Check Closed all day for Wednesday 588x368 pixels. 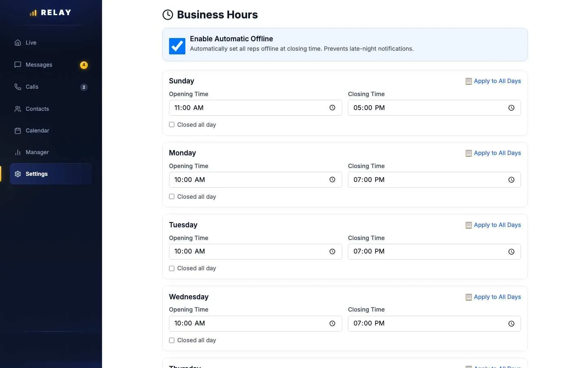171,340
